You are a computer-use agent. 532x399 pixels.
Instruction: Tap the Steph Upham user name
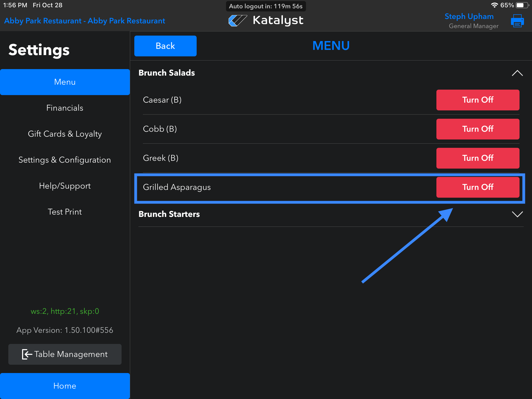469,16
